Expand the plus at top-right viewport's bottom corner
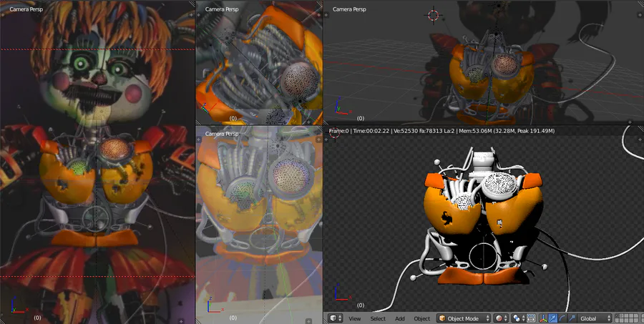644x324 pixels. (630, 122)
